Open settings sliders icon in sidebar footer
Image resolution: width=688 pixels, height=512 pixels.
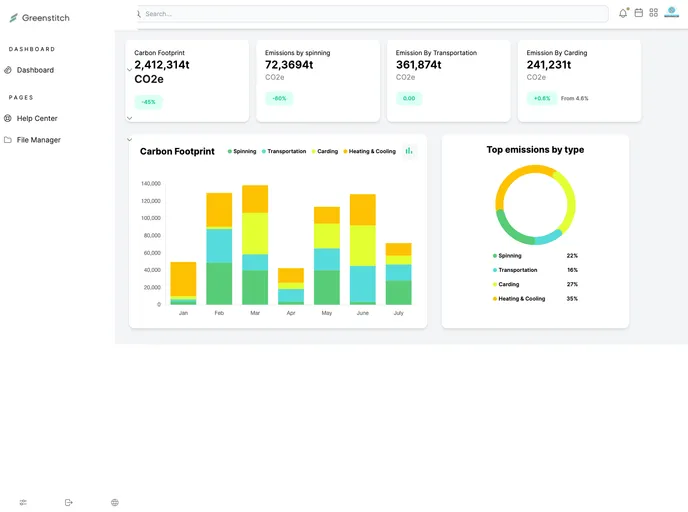pyautogui.click(x=23, y=502)
